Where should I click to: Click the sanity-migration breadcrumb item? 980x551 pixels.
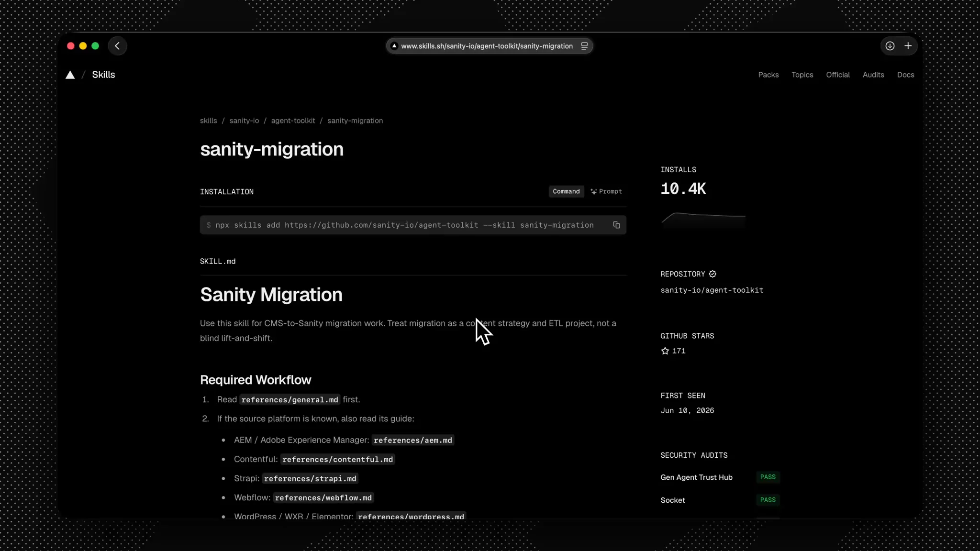pos(355,121)
